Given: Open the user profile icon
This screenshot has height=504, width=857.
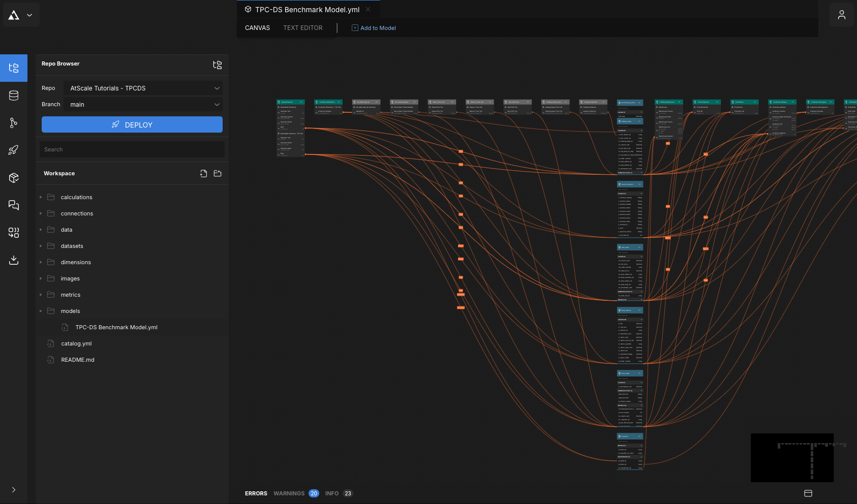Looking at the screenshot, I should (841, 15).
